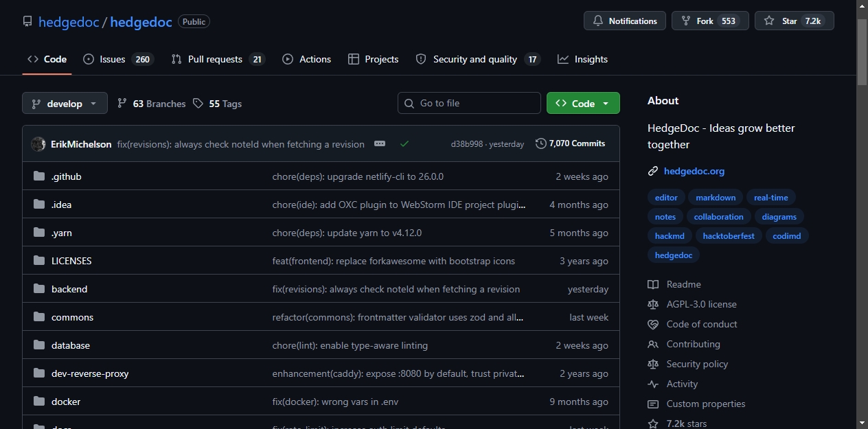Switch to the Issues tab
868x429 pixels.
(118, 59)
